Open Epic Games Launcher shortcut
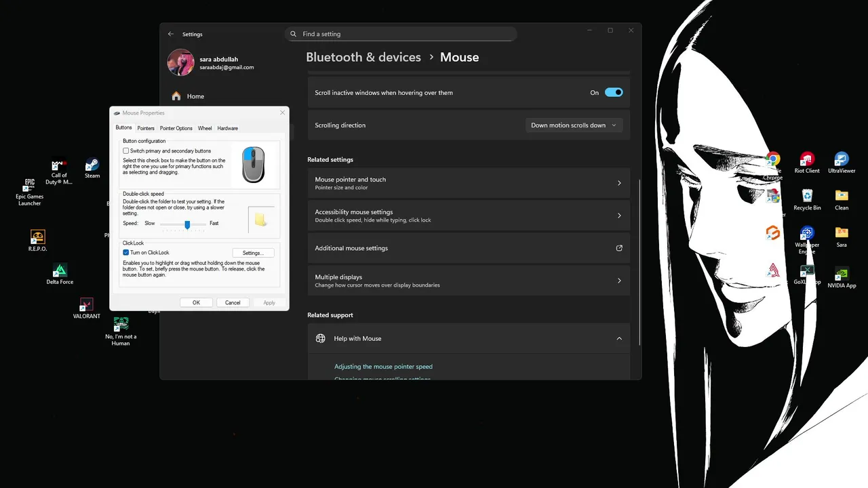This screenshot has width=868, height=488. point(29,192)
